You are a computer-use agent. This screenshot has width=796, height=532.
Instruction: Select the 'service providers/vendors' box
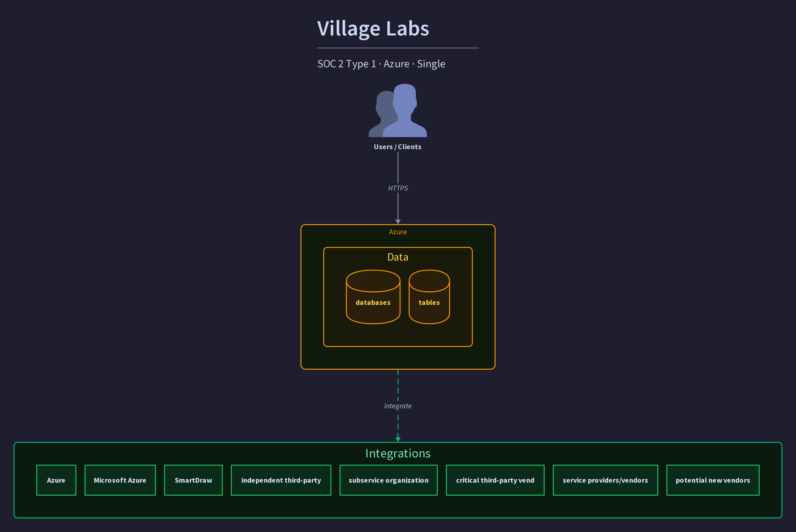coord(605,480)
